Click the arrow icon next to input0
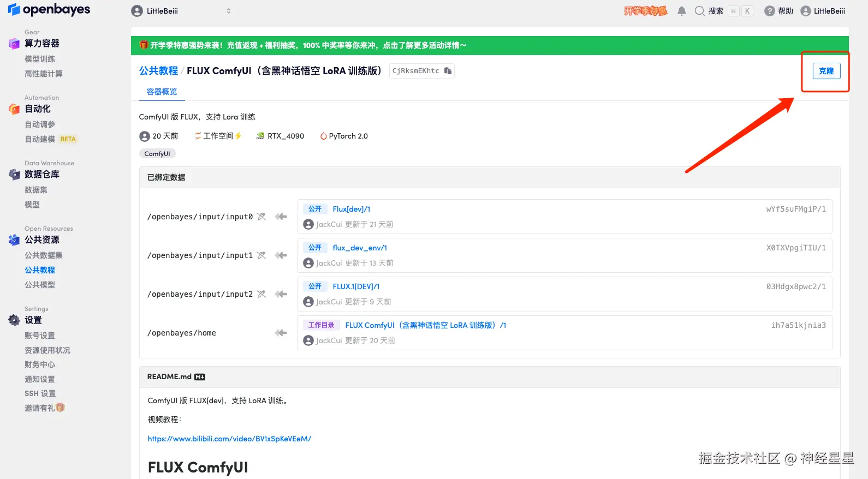Image resolution: width=868 pixels, height=479 pixels. pos(281,217)
